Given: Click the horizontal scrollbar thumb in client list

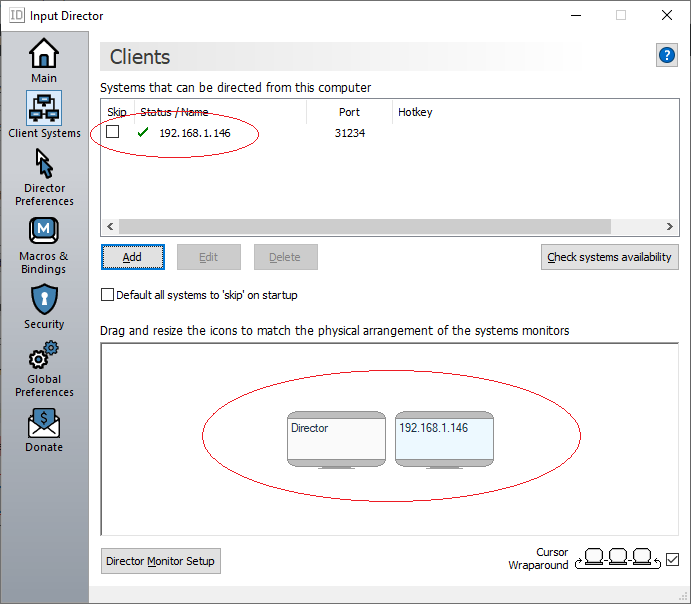Looking at the screenshot, I should (365, 226).
